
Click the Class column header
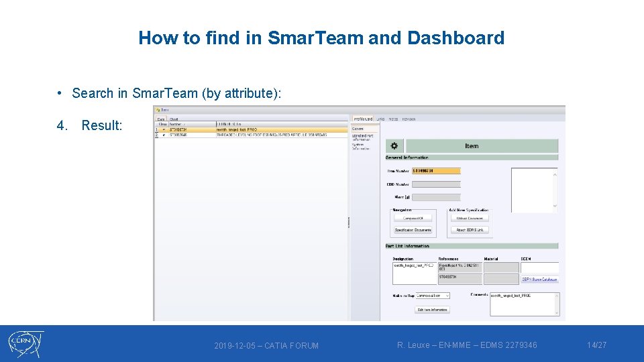click(163, 124)
